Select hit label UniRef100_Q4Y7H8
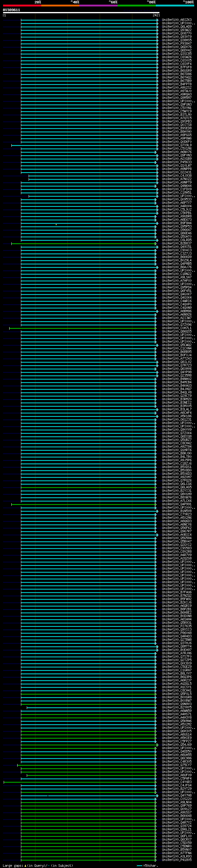 pos(177,796)
